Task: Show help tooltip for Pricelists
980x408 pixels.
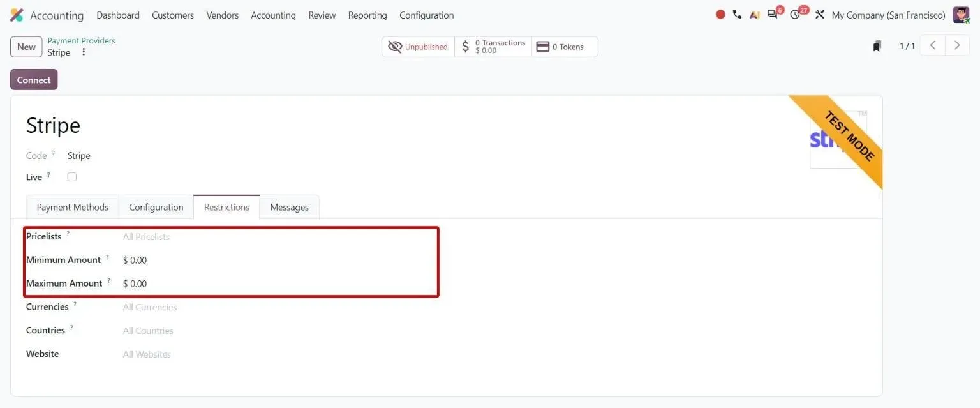Action: coord(68,234)
